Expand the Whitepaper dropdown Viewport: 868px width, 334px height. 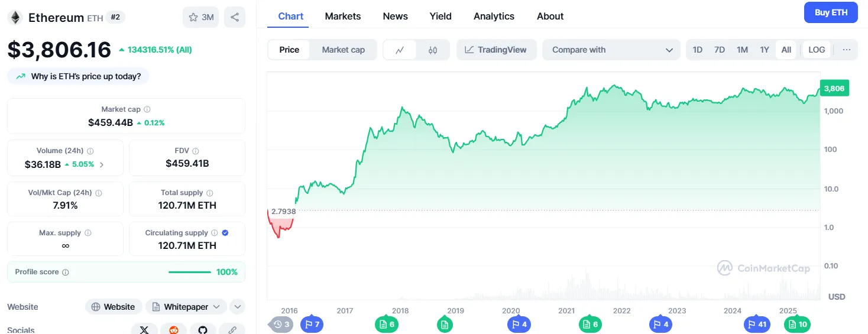(186, 307)
